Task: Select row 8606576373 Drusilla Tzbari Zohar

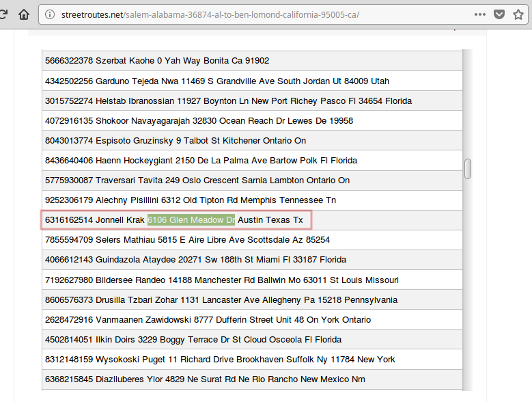Action: 252,300
